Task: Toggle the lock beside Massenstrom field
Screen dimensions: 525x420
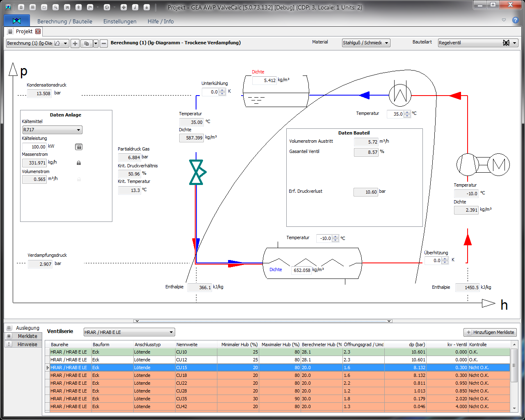Action: (x=79, y=163)
